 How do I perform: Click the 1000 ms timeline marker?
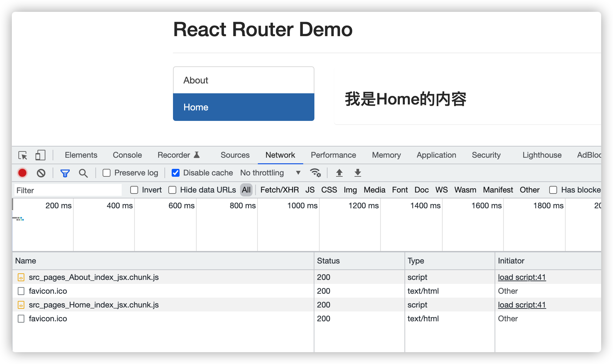point(302,206)
